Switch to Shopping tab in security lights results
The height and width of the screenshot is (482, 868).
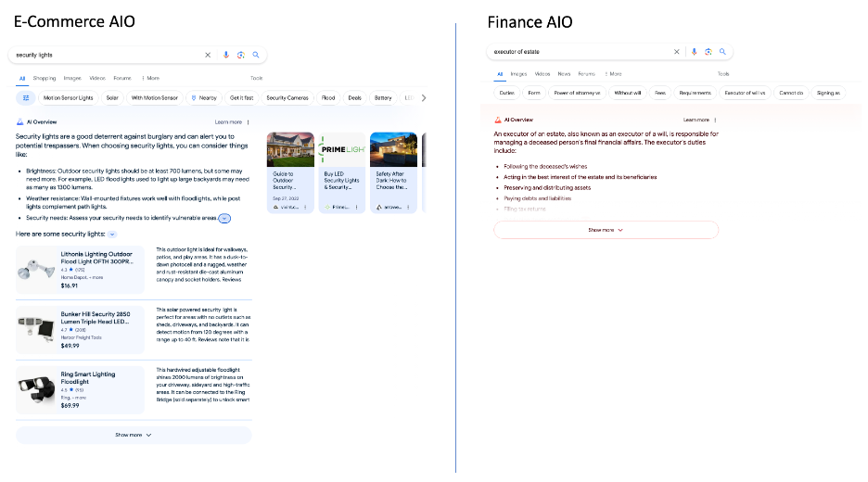(45, 79)
